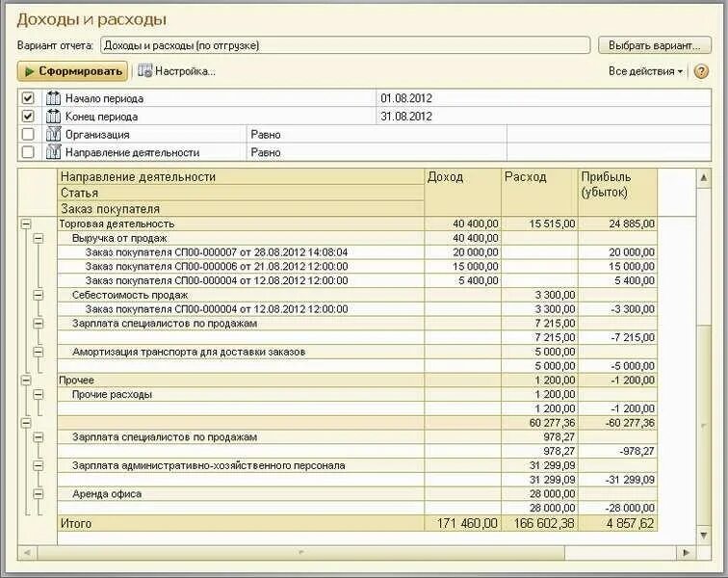Click Равно in the Направление деятельности row
This screenshot has width=728, height=578.
tap(266, 152)
